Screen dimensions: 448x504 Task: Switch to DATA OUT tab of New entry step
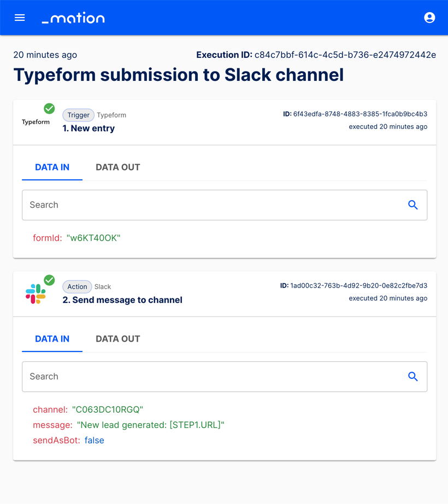(x=117, y=167)
